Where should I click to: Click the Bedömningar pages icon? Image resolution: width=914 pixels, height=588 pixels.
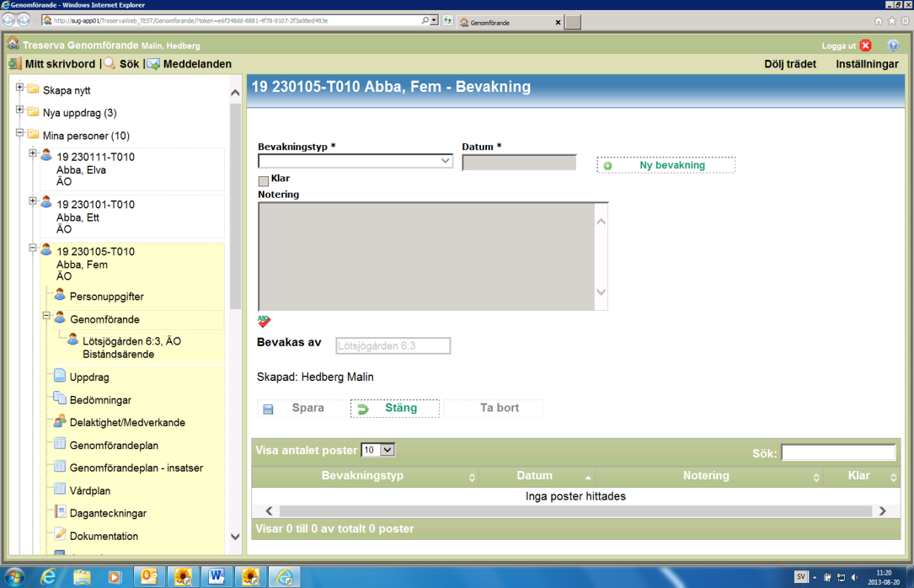[60, 398]
